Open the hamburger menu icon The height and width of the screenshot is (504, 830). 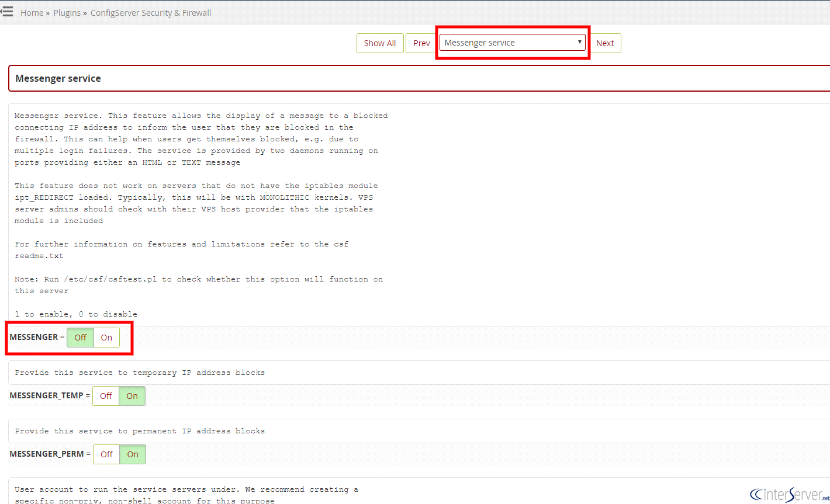pyautogui.click(x=6, y=12)
